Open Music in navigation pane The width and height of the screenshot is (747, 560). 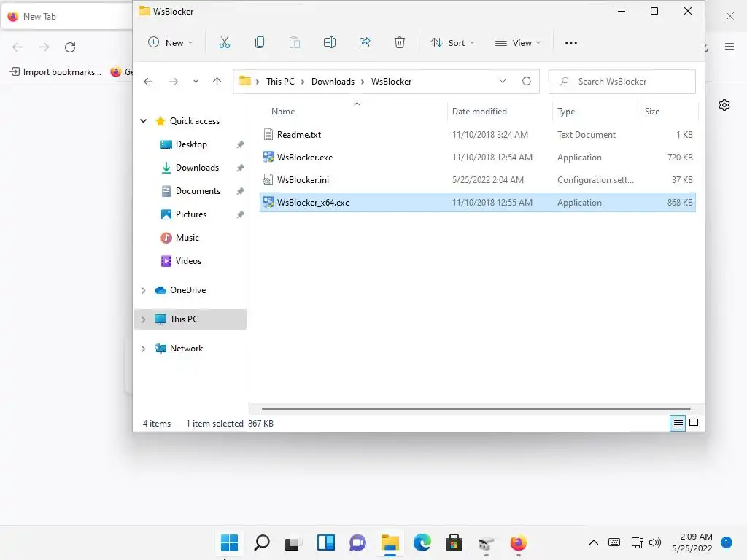point(187,238)
